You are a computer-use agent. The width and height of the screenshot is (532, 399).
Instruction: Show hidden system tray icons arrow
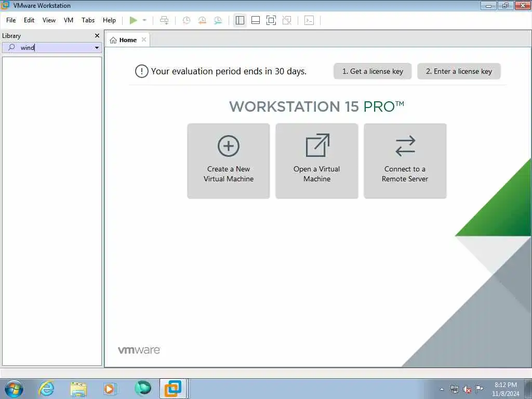point(442,389)
